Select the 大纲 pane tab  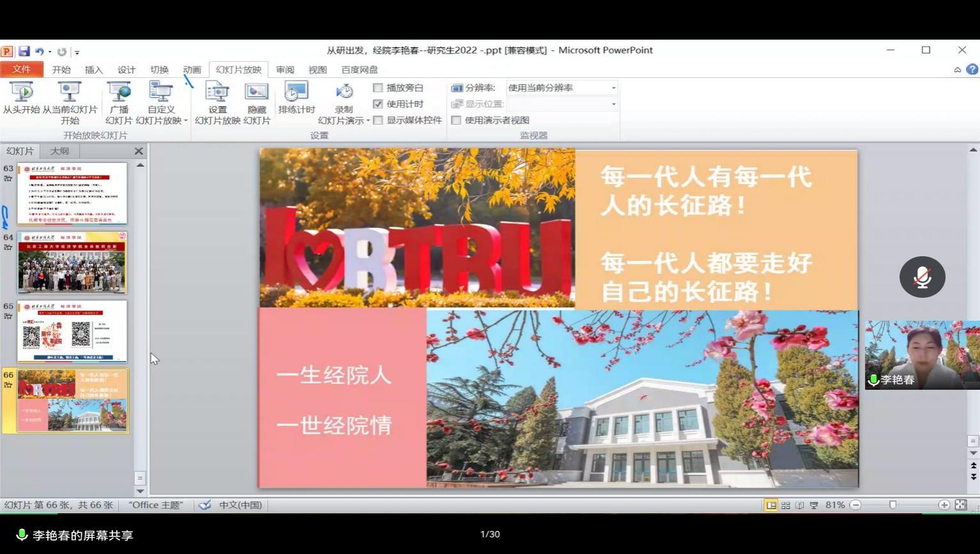click(x=59, y=151)
